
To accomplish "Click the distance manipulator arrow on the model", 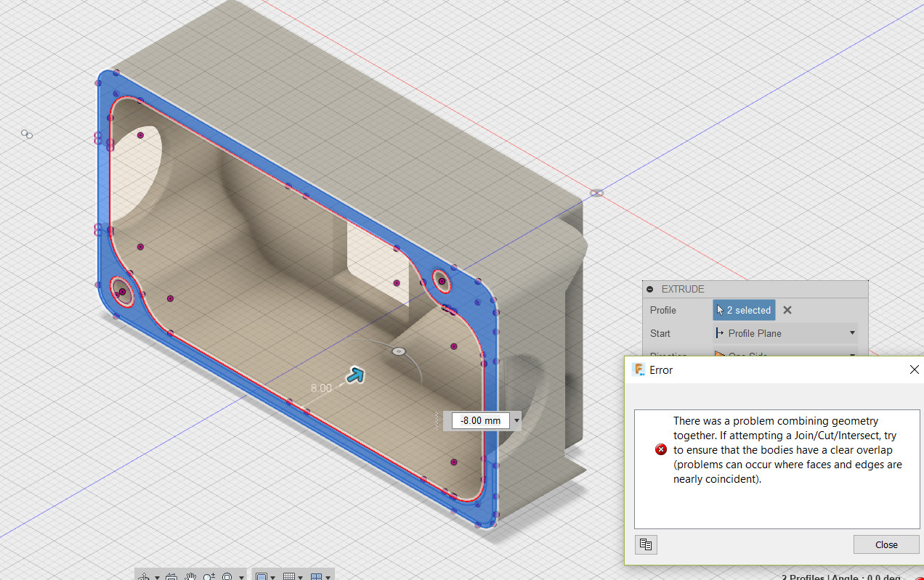I will click(355, 375).
